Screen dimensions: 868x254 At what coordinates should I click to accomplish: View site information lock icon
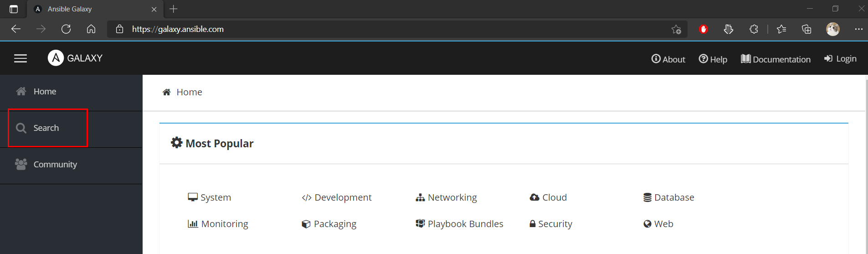(x=119, y=29)
